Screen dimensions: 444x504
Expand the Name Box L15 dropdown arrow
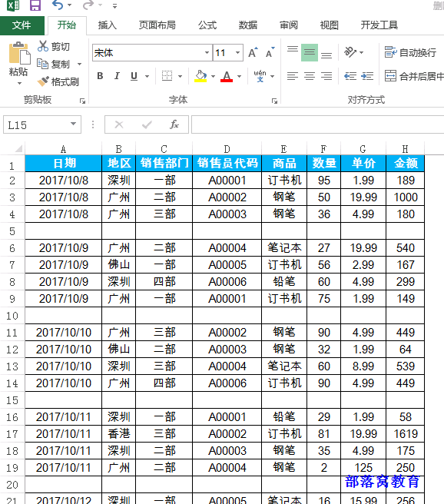pyautogui.click(x=73, y=124)
